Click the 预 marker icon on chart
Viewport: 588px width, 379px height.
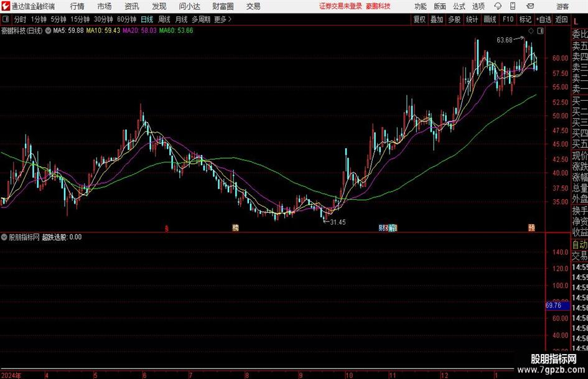click(x=531, y=227)
